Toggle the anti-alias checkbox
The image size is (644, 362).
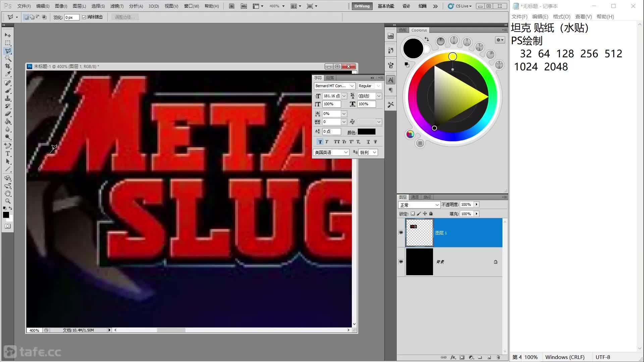click(84, 17)
